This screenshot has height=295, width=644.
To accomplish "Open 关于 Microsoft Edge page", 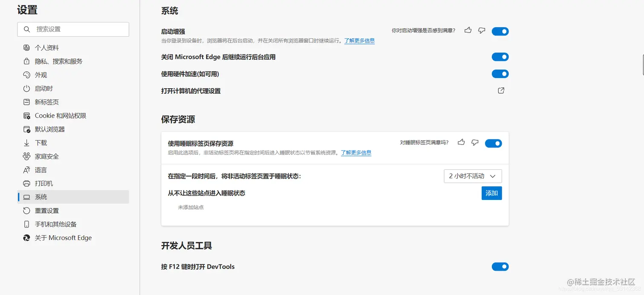I will point(62,237).
